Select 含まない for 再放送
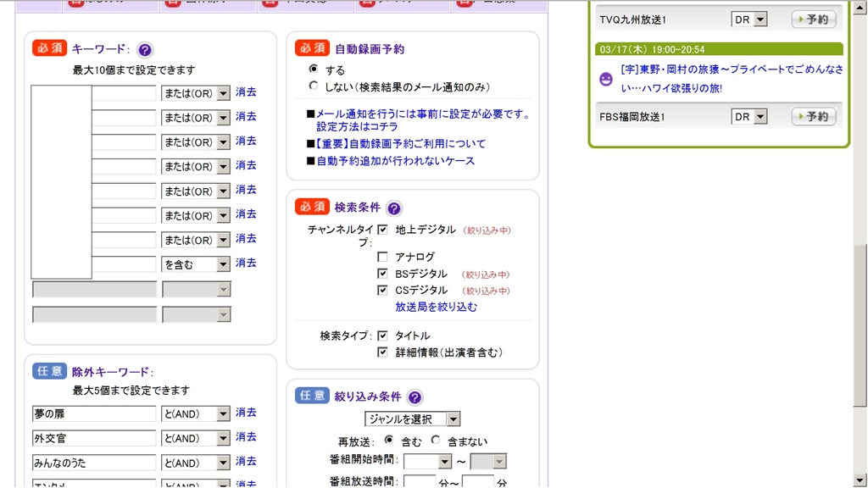The width and height of the screenshot is (868, 488). coord(436,440)
